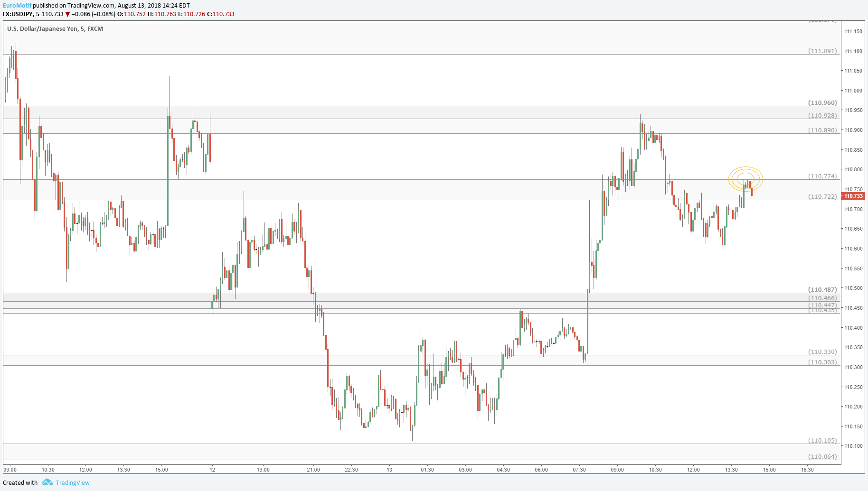Click the (110.722) level label

(823, 196)
